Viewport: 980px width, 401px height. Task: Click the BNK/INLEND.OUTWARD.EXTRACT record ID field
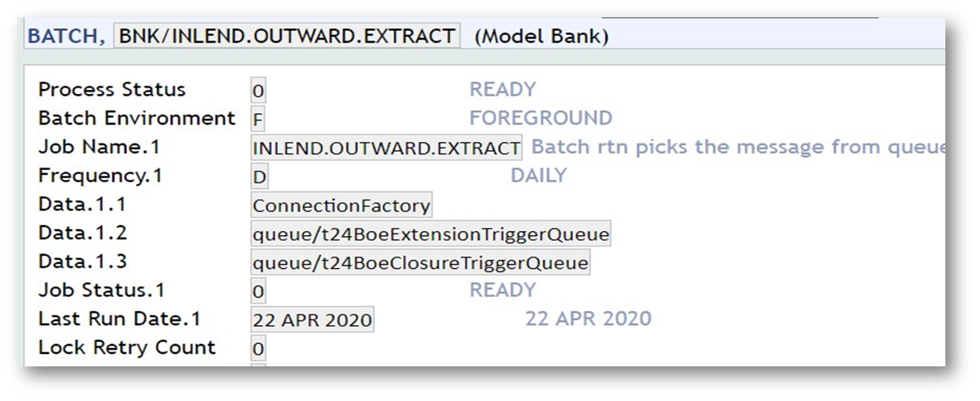(287, 36)
